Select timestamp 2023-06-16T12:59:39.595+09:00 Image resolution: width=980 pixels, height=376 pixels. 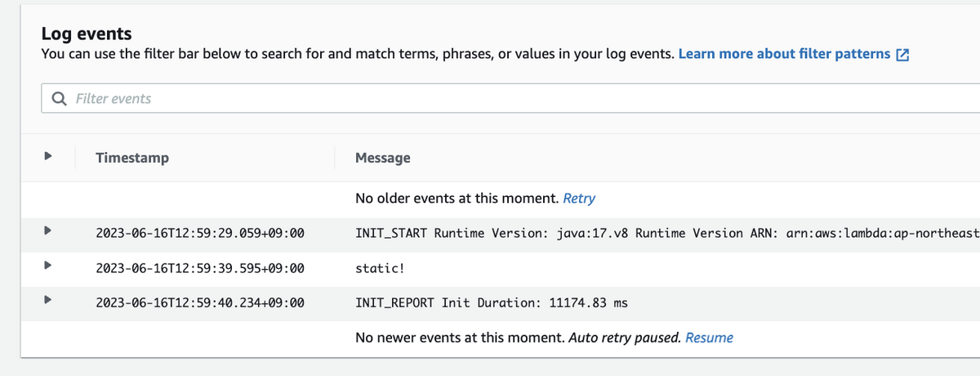(x=199, y=267)
